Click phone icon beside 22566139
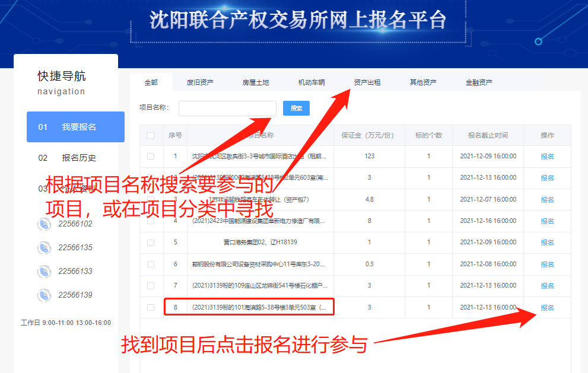The image size is (588, 373). point(44,295)
